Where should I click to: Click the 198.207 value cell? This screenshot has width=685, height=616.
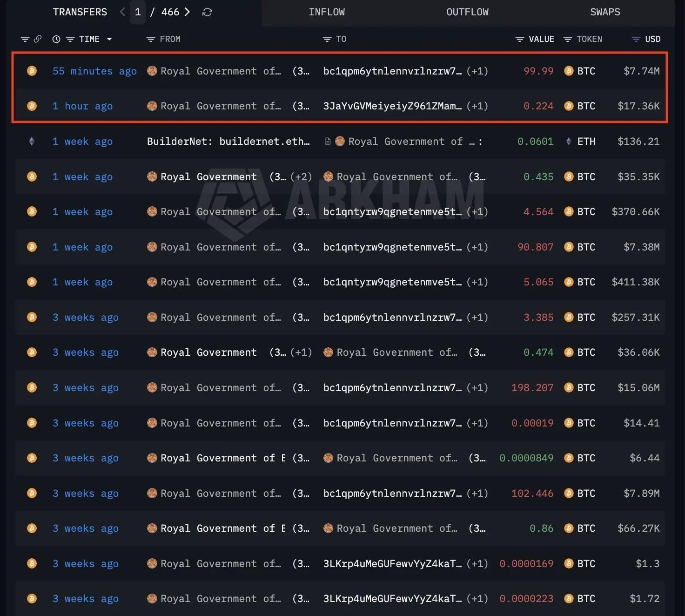[x=532, y=387]
